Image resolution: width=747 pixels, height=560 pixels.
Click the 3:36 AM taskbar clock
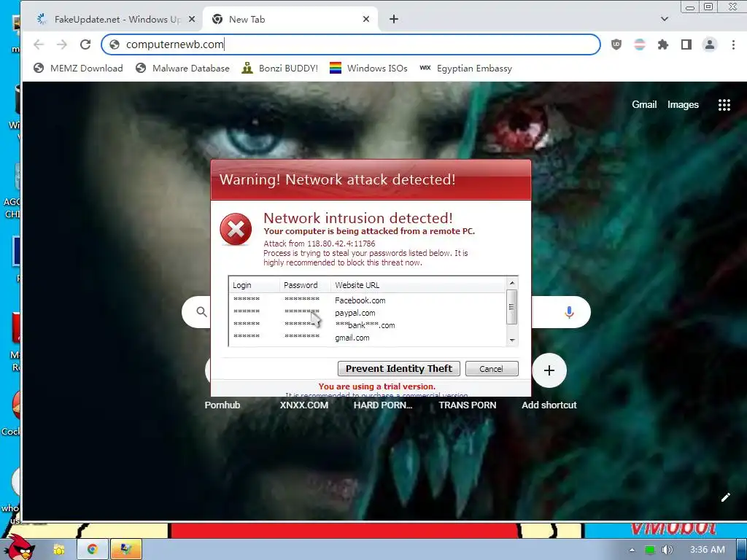(x=708, y=550)
